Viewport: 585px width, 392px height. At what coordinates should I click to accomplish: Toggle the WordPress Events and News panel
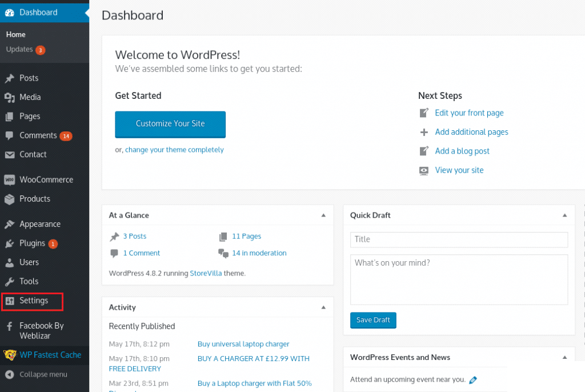[564, 358]
